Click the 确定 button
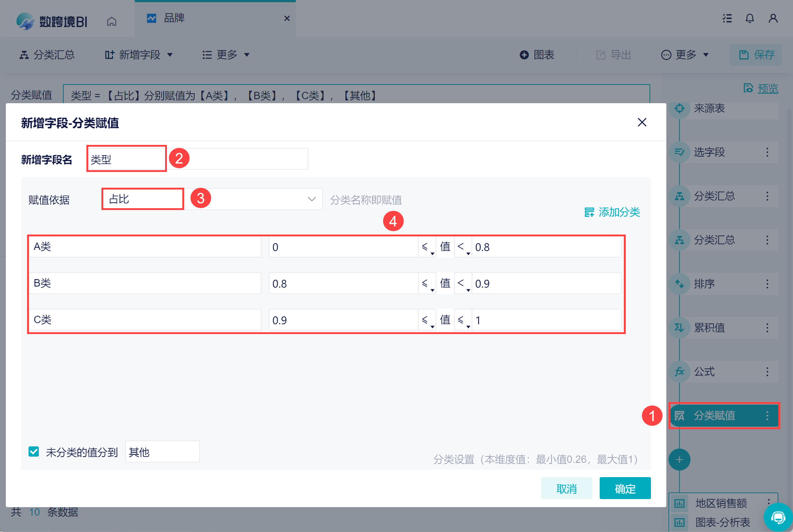Viewport: 793px width, 532px height. [x=625, y=488]
